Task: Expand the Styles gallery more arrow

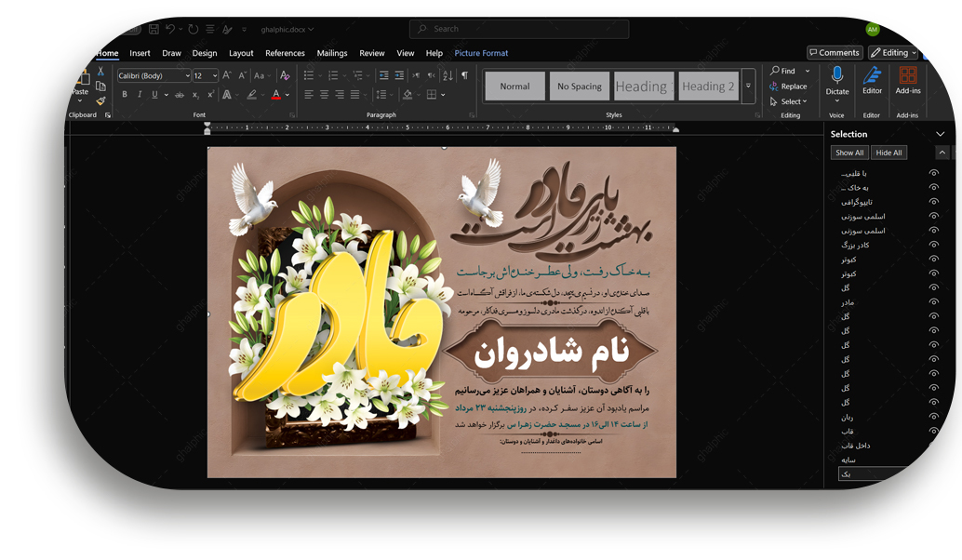Action: [x=748, y=87]
